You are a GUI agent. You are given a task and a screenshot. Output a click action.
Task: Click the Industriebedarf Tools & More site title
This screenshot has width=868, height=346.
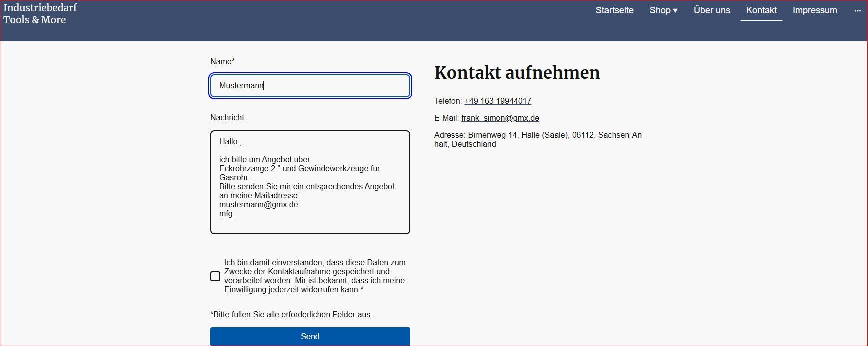(40, 14)
